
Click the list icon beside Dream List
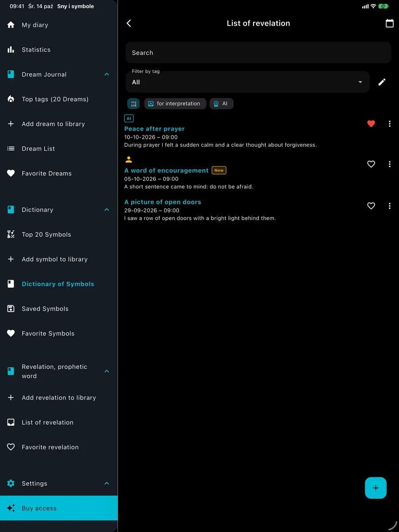point(11,149)
